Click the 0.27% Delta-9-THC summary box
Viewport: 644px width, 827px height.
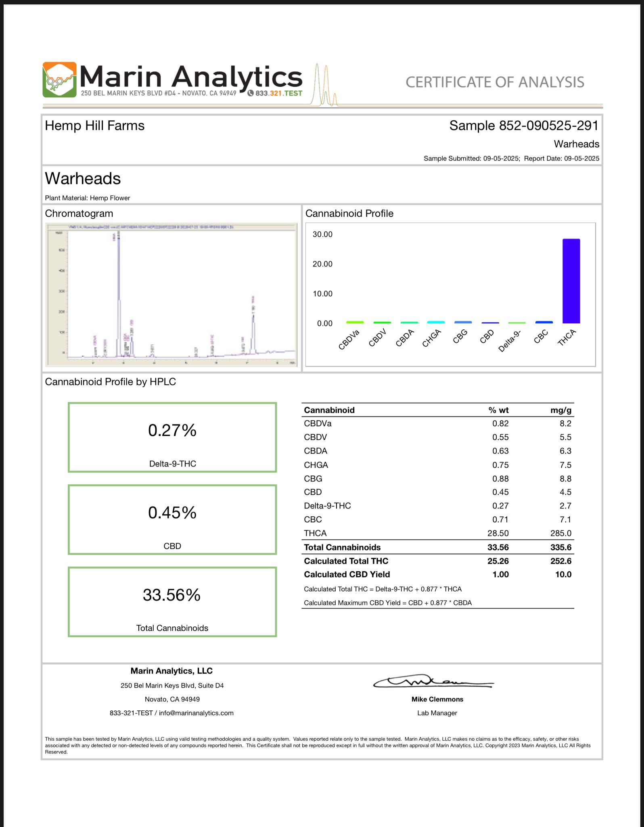(172, 437)
